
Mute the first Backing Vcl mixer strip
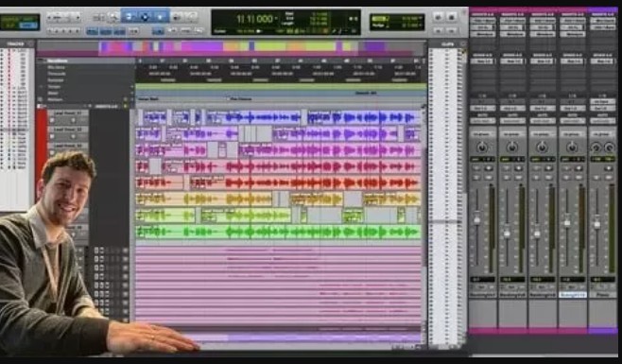[489, 177]
